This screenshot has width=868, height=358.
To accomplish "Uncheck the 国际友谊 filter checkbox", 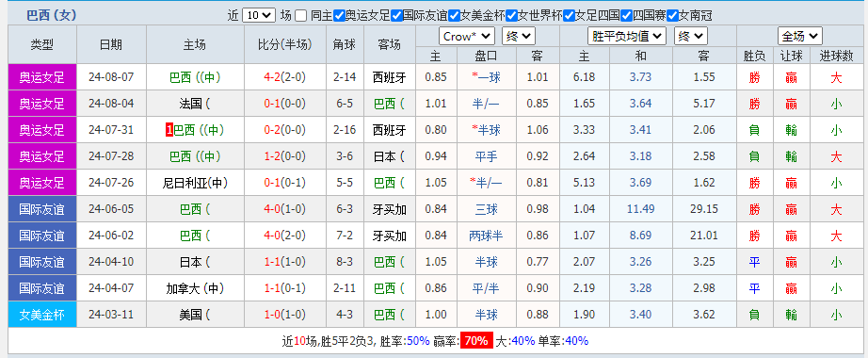I will pyautogui.click(x=396, y=16).
